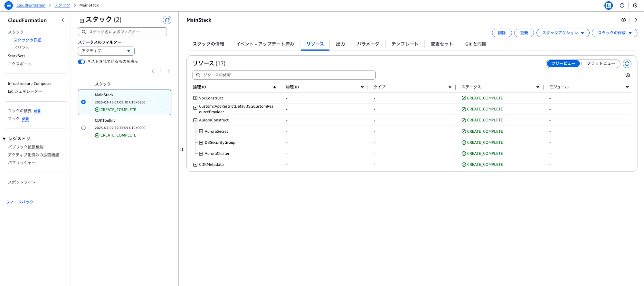The height and width of the screenshot is (286, 644).
Task: Open IaC ジェネレーター in the sidebar
Action: pyautogui.click(x=25, y=91)
